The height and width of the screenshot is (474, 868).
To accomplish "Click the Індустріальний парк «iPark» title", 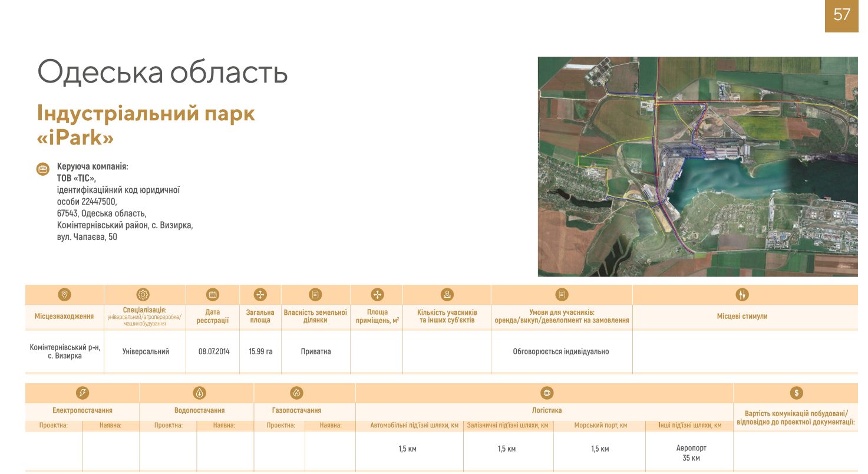I will [x=146, y=124].
